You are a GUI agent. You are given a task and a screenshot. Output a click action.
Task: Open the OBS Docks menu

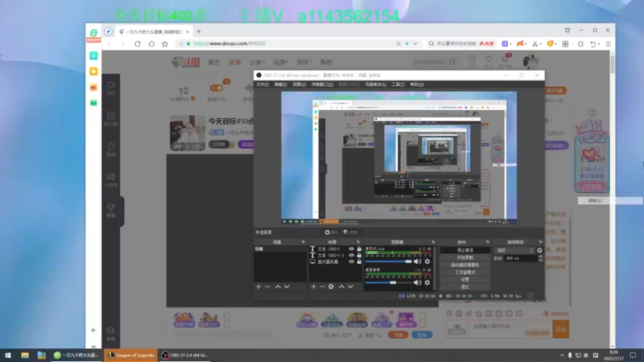tap(322, 84)
